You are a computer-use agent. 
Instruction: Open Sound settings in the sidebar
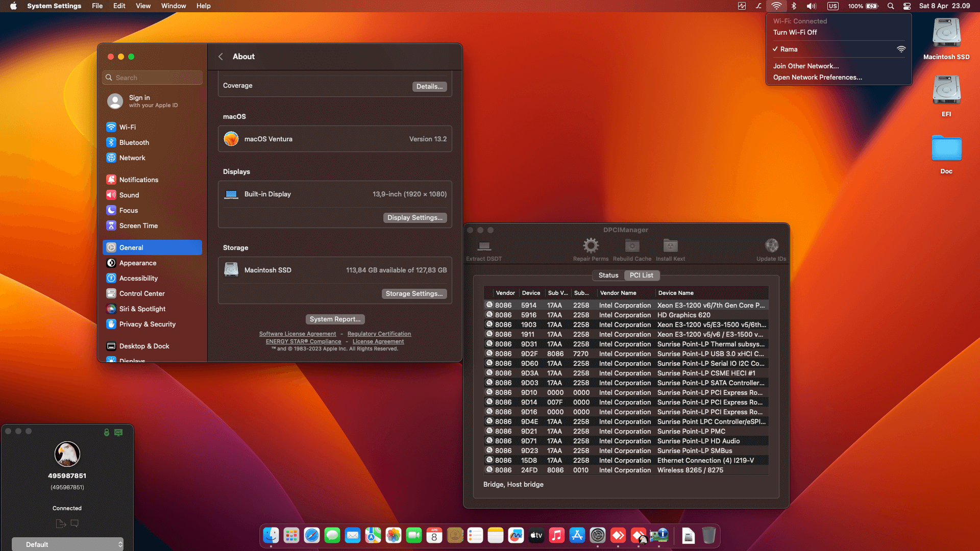pyautogui.click(x=152, y=195)
